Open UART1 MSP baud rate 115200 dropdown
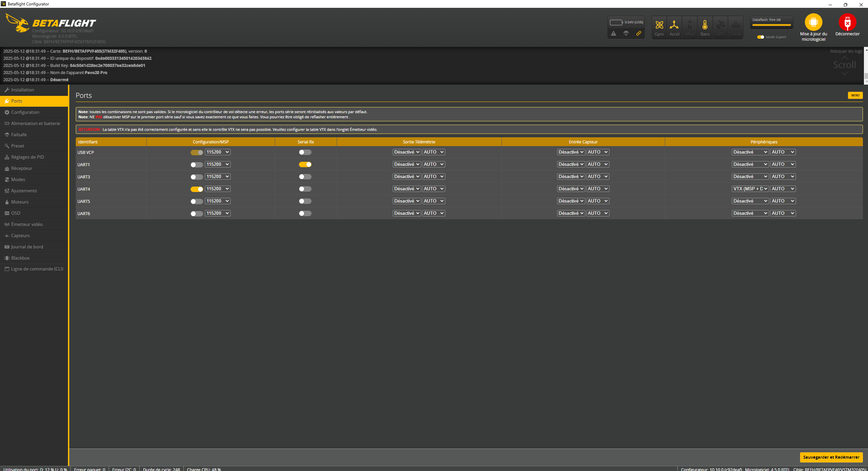 [x=217, y=164]
